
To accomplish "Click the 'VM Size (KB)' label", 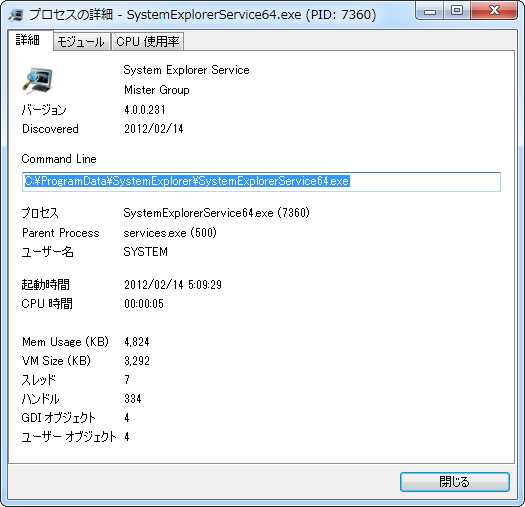I will click(x=56, y=361).
